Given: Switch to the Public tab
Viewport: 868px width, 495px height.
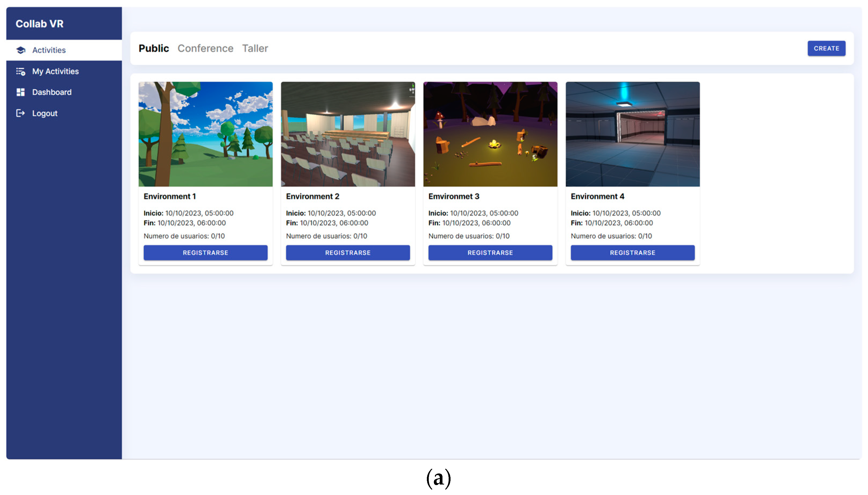Looking at the screenshot, I should 153,48.
